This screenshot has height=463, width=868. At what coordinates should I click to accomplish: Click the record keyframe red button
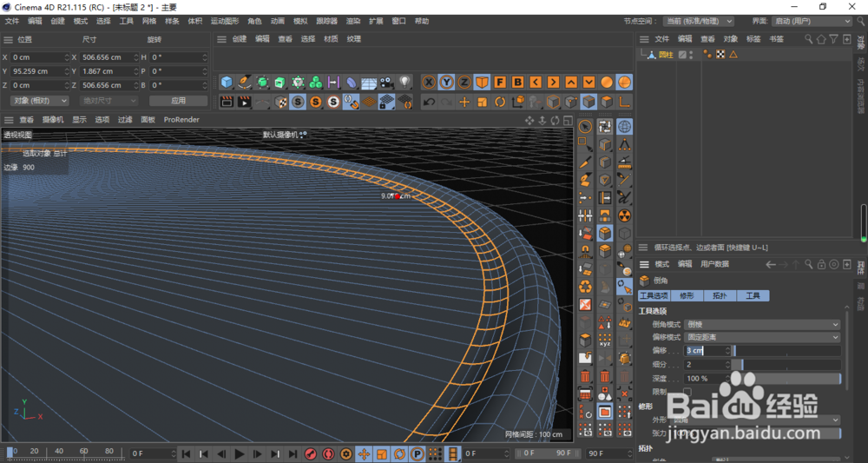pos(311,454)
